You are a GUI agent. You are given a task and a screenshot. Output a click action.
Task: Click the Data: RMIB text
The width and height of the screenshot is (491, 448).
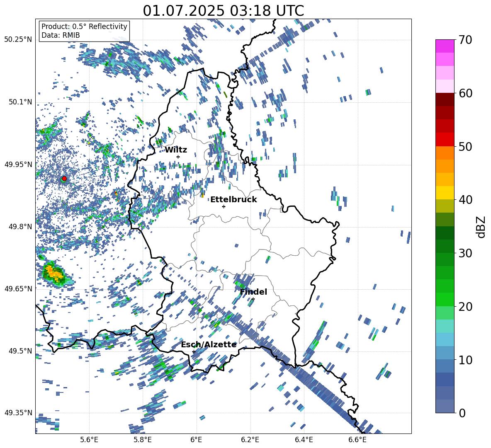(x=61, y=35)
